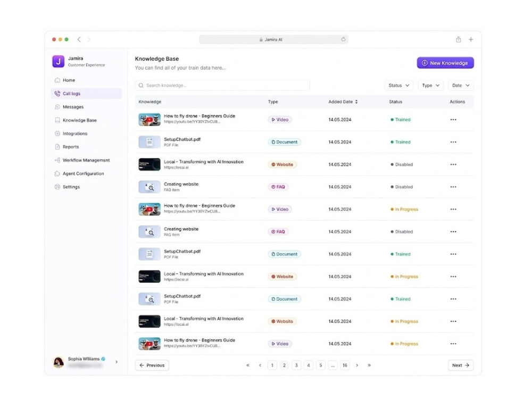Go back with browser back arrow

pos(79,39)
